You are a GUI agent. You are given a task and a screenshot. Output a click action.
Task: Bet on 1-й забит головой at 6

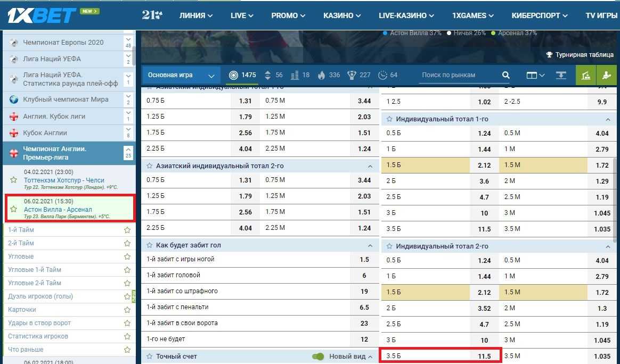point(364,276)
